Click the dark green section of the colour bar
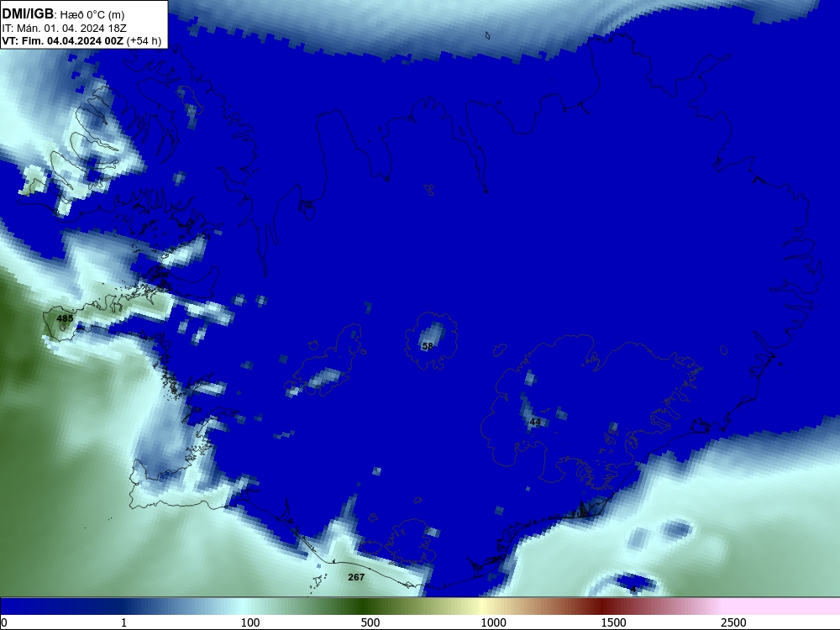Viewport: 840px width, 630px height. click(365, 606)
